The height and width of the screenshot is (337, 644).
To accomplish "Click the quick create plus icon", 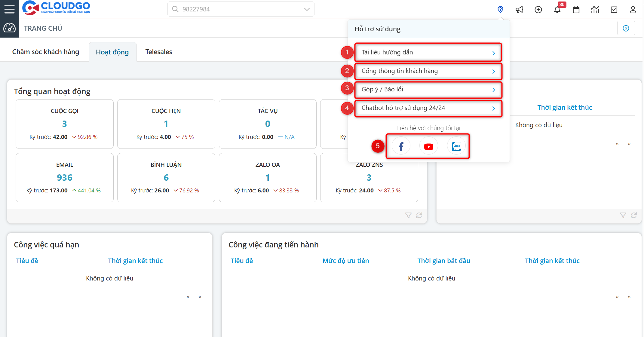I will [538, 10].
